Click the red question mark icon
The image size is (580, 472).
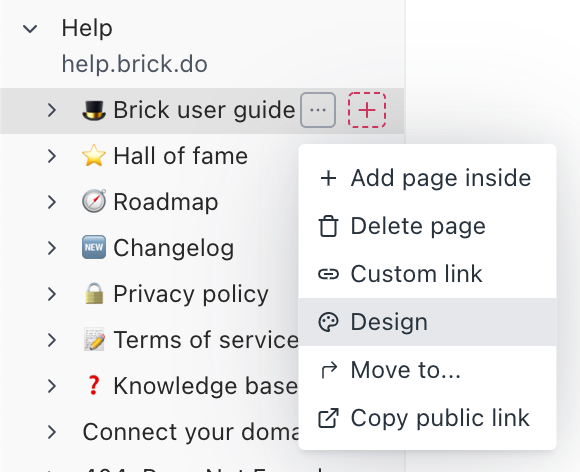tap(94, 385)
